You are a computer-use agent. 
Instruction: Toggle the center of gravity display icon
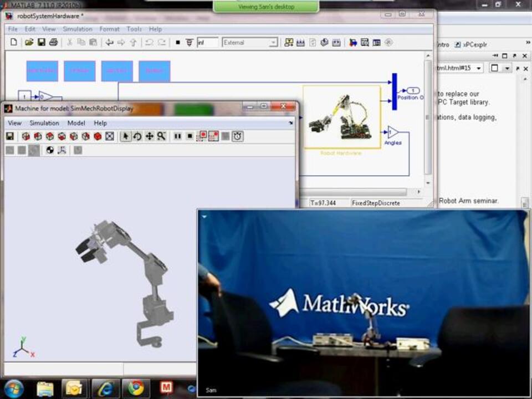pos(50,150)
